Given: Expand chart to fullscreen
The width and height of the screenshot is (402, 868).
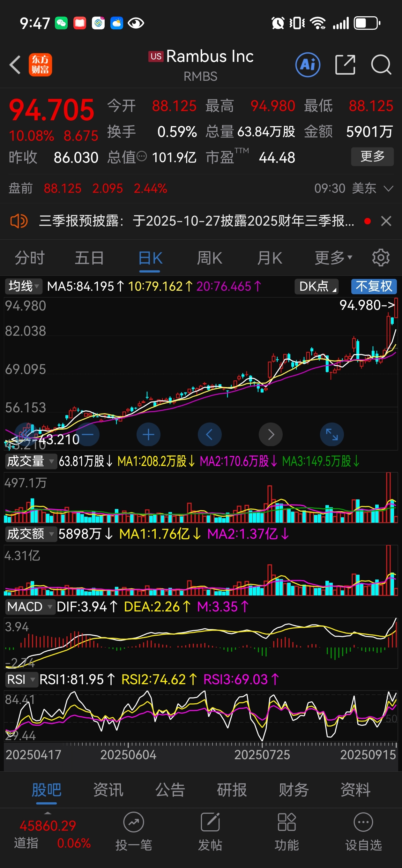Looking at the screenshot, I should pyautogui.click(x=332, y=435).
